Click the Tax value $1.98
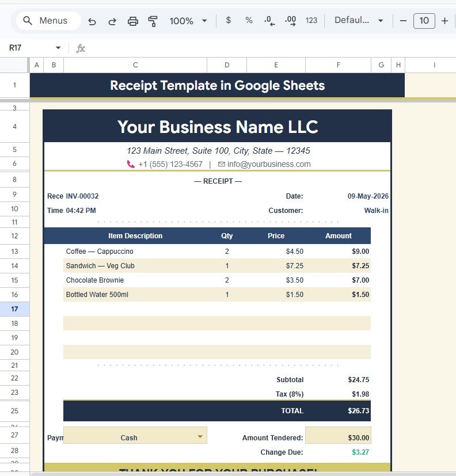The height and width of the screenshot is (476, 456). point(360,394)
